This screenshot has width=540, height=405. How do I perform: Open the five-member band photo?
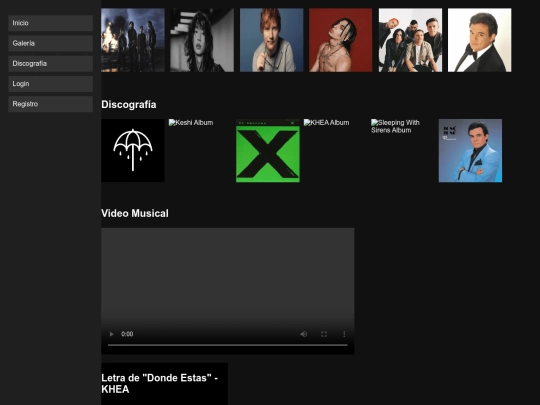(410, 40)
